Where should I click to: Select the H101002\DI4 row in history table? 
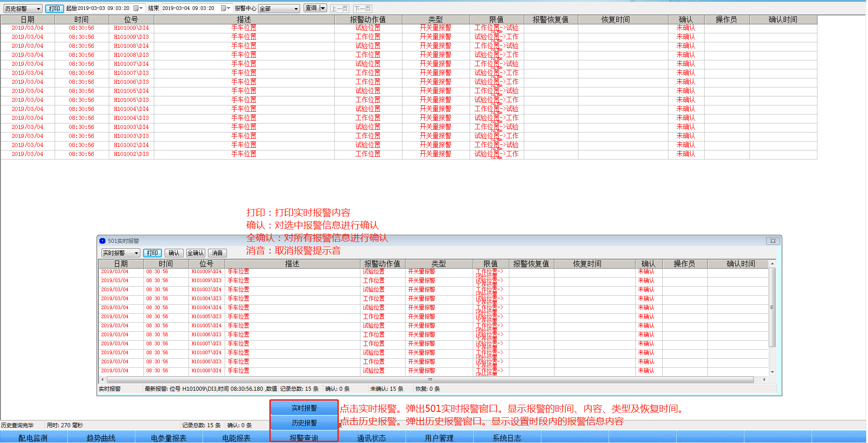pyautogui.click(x=409, y=145)
